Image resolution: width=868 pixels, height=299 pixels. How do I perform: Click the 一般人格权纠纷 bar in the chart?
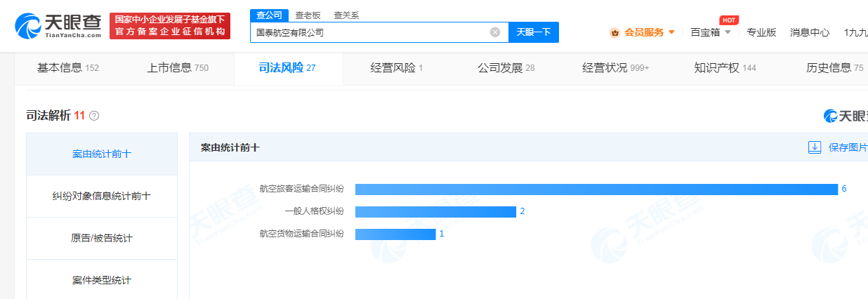pyautogui.click(x=435, y=212)
